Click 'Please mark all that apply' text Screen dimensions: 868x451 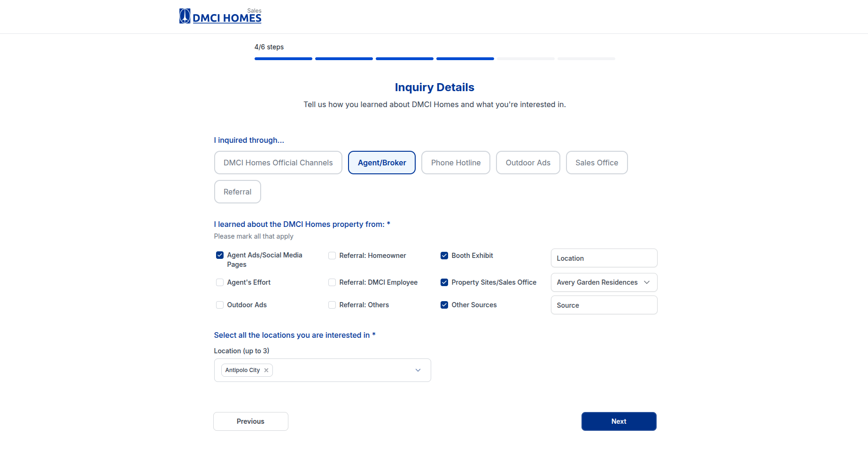click(x=254, y=236)
